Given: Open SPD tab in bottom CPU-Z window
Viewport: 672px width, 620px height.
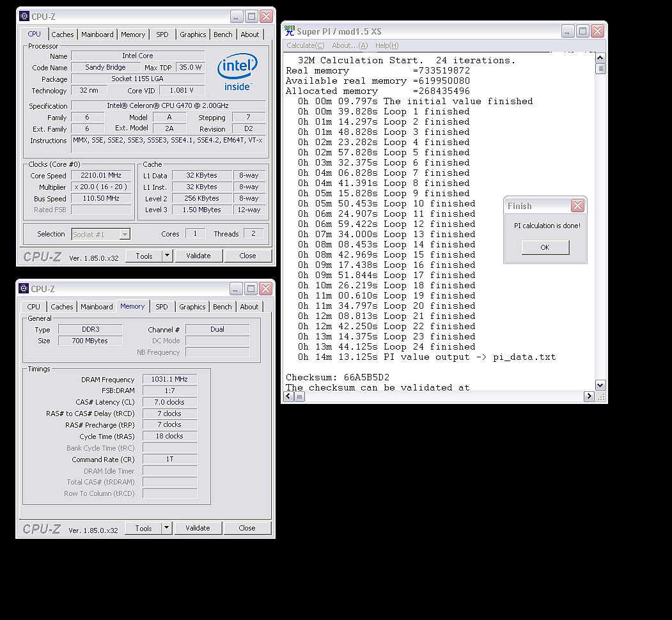Looking at the screenshot, I should tap(162, 307).
